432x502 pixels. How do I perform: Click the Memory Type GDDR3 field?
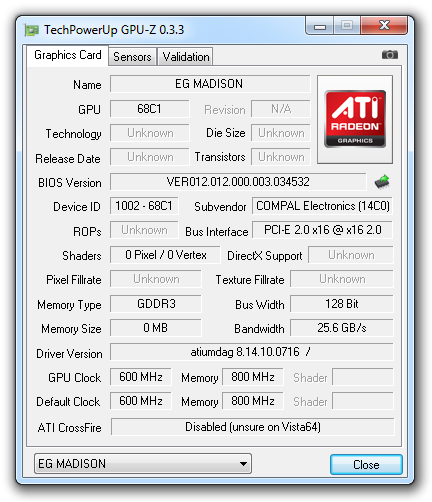tap(156, 304)
